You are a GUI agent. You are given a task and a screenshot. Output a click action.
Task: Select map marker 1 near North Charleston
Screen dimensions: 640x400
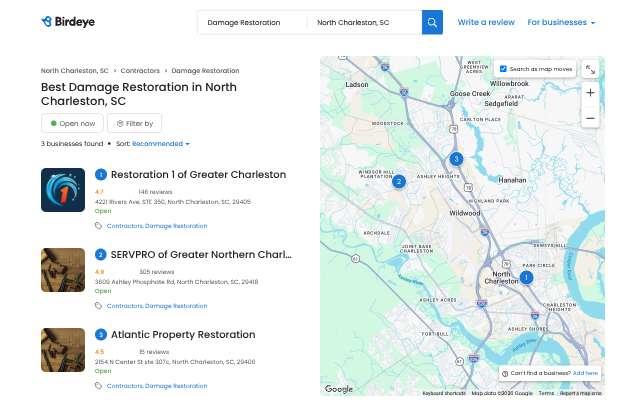click(x=526, y=278)
